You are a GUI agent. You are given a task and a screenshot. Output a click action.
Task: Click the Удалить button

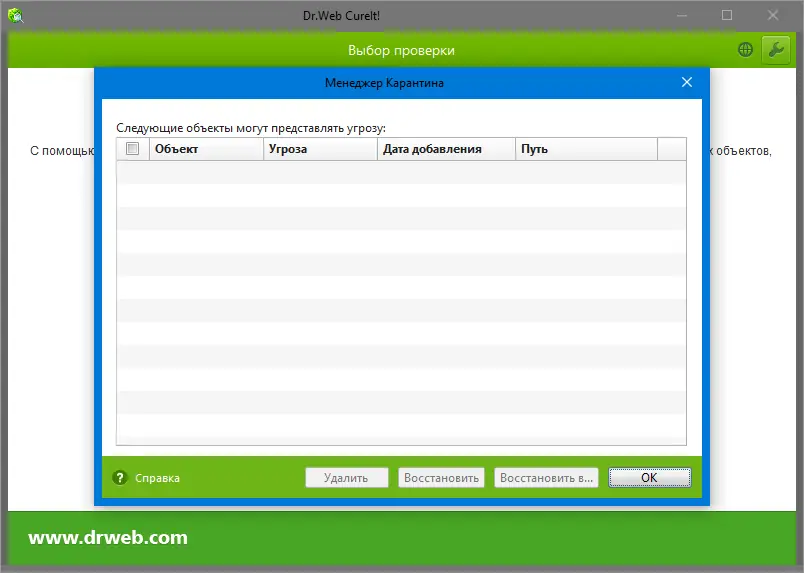pos(347,478)
